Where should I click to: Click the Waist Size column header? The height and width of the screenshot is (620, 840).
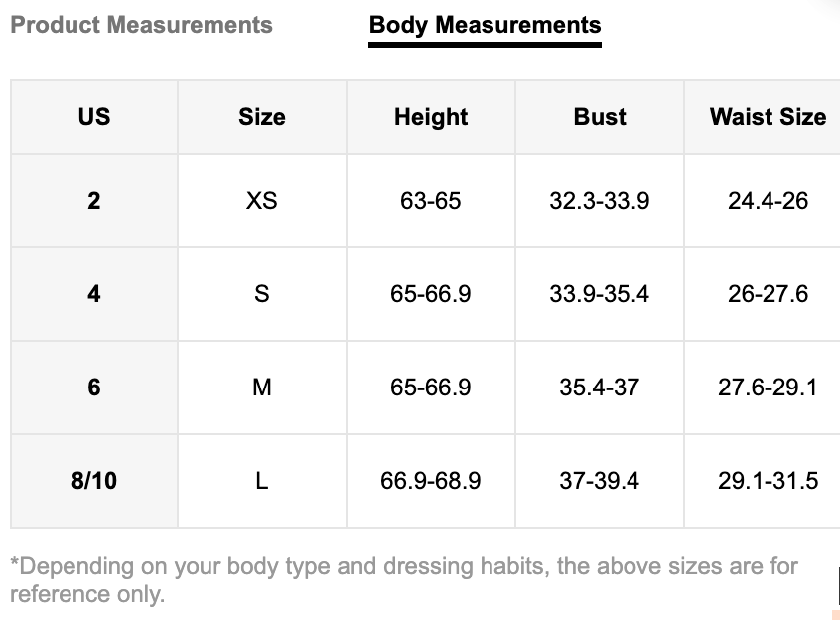[768, 117]
